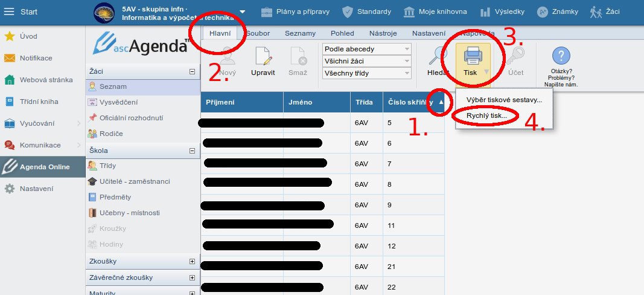
Task: Open the Start hamburger menu
Action: [10, 11]
